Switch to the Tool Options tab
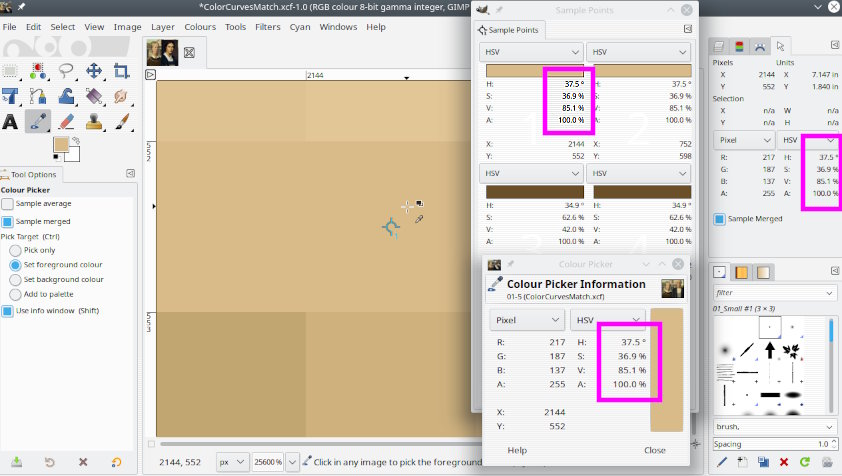Image resolution: width=842 pixels, height=476 pixels. click(x=29, y=175)
